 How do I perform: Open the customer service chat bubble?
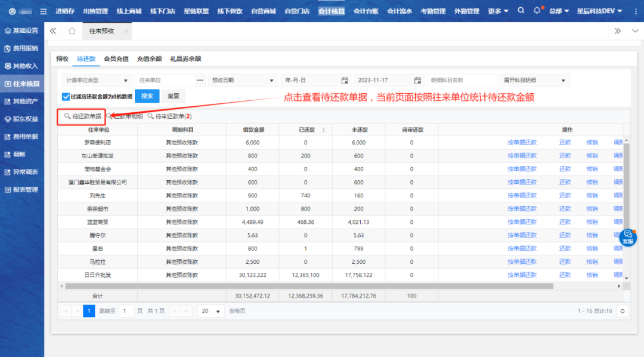point(628,236)
